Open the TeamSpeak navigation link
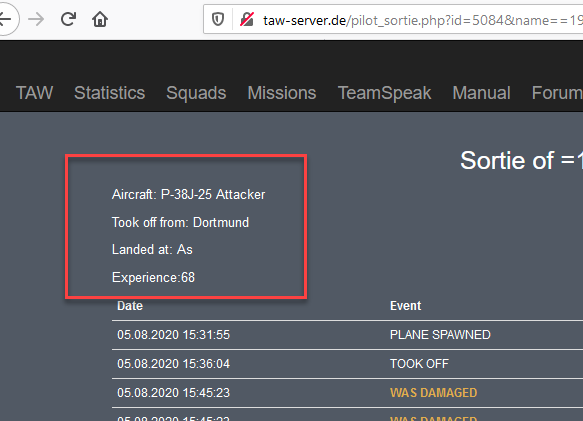 point(384,93)
